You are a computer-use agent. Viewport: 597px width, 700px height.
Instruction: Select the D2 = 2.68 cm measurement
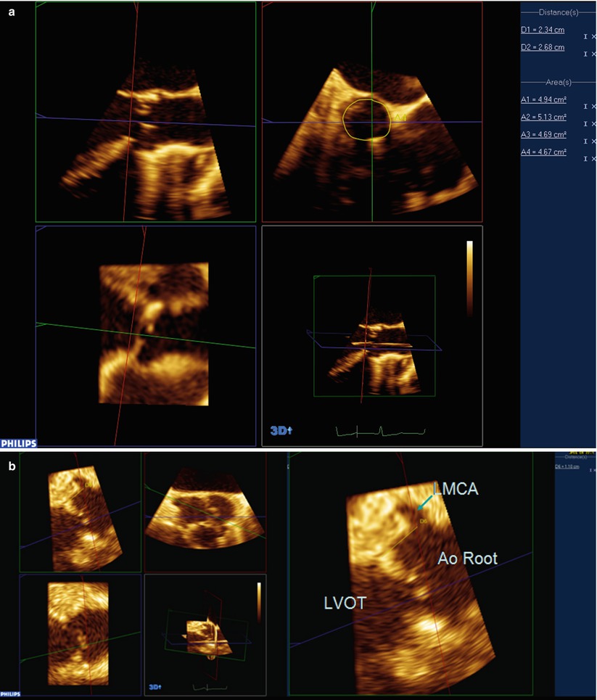point(542,48)
